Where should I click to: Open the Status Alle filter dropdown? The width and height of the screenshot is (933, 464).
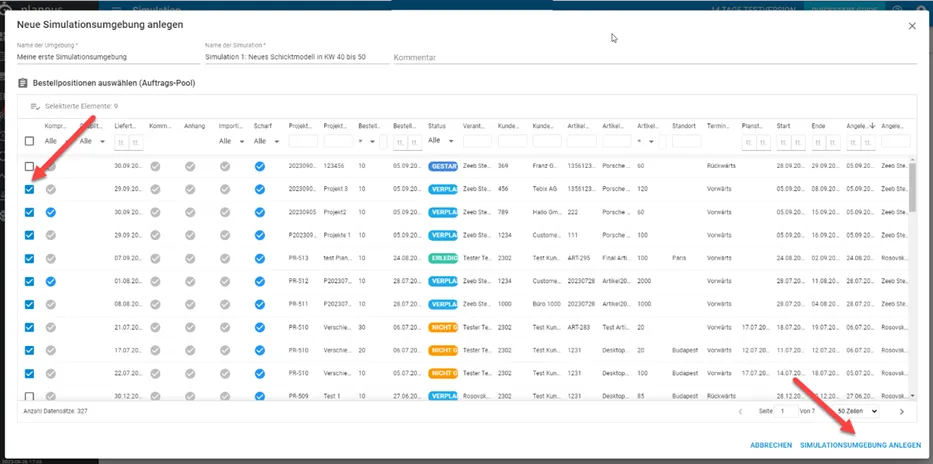(x=440, y=141)
